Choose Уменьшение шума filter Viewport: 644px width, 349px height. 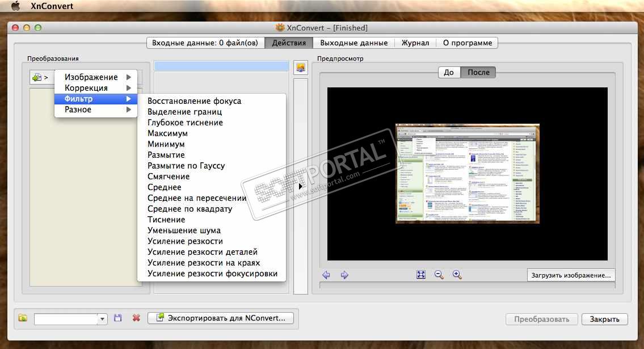[212, 230]
